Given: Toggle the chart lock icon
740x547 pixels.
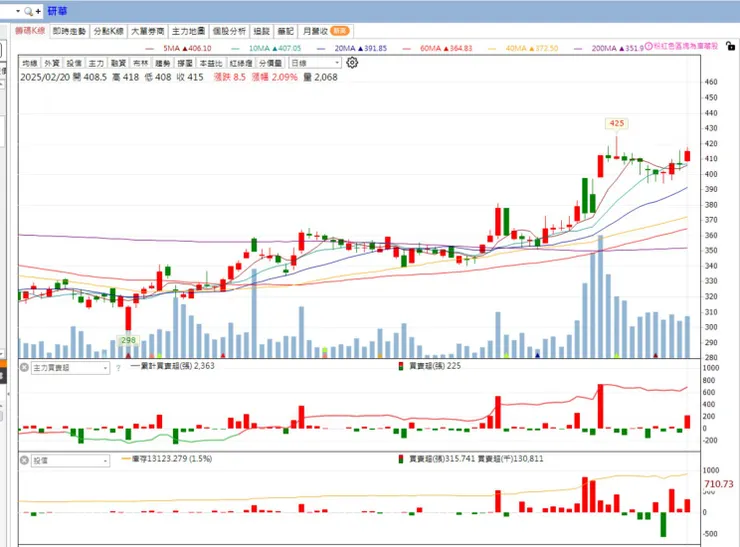Looking at the screenshot, I should [x=730, y=46].
